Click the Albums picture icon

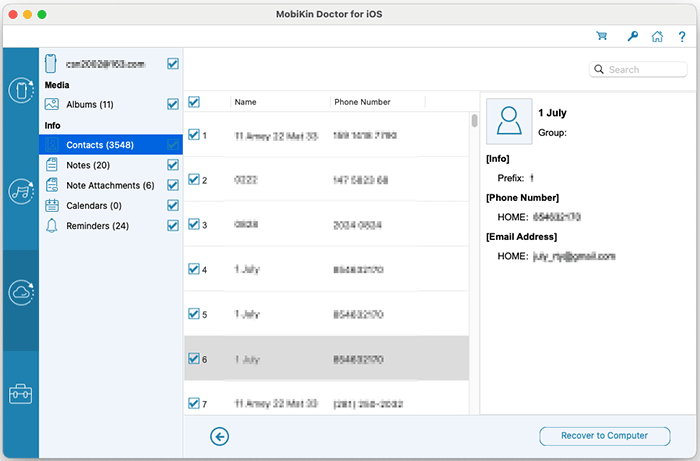click(x=52, y=104)
